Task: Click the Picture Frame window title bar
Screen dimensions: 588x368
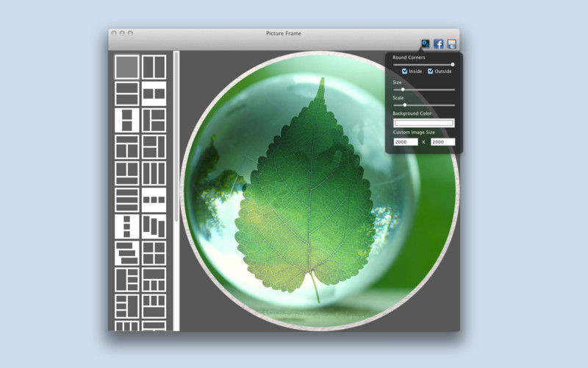Action: click(x=284, y=33)
